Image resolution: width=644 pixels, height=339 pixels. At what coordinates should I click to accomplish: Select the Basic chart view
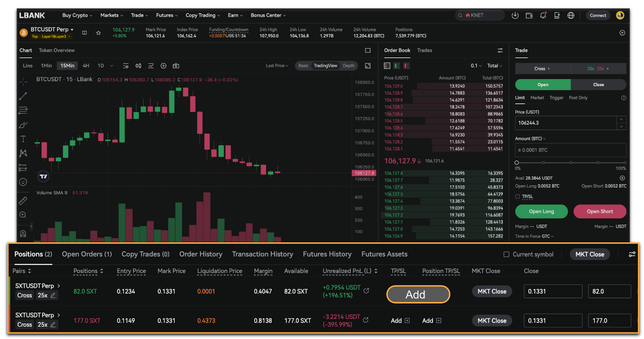303,66
